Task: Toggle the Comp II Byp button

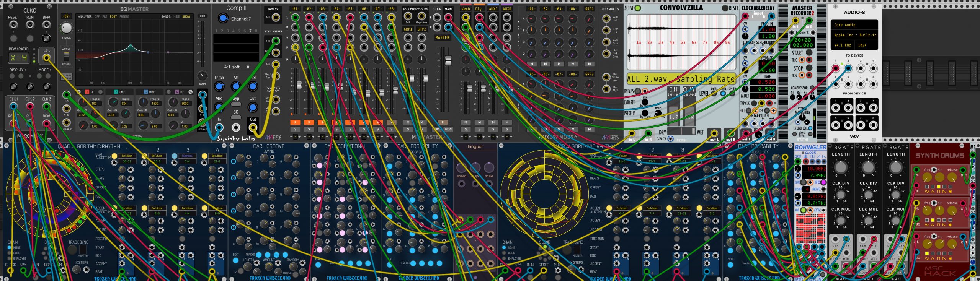Action: pyautogui.click(x=236, y=104)
